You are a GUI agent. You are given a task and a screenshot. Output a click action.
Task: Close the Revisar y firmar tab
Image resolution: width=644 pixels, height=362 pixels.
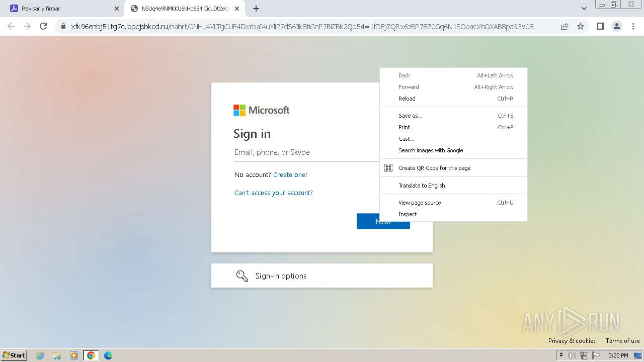(117, 9)
